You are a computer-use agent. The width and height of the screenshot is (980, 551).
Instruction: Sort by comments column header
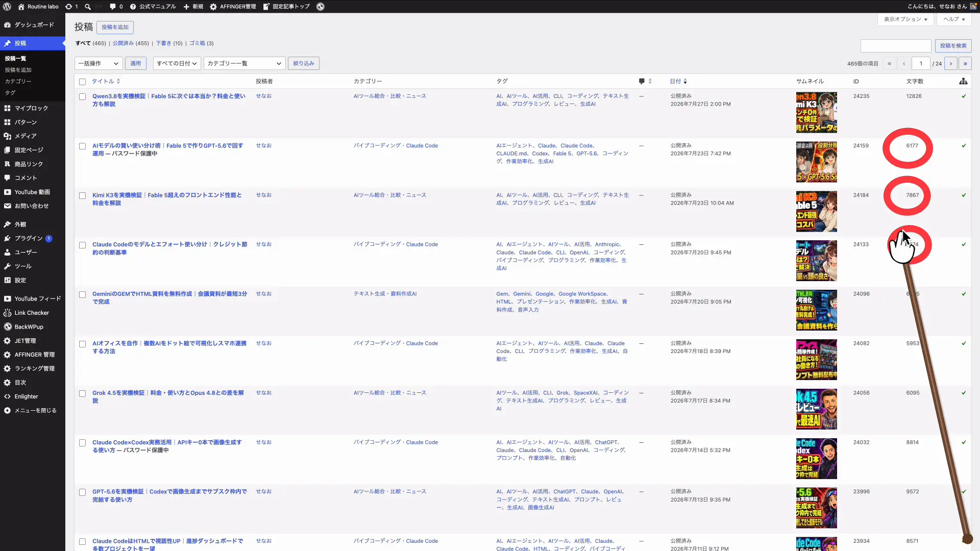point(645,81)
